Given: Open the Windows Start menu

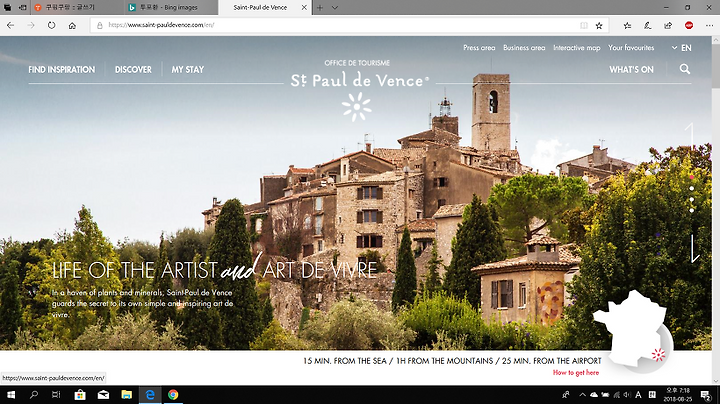Looking at the screenshot, I should 11,394.
